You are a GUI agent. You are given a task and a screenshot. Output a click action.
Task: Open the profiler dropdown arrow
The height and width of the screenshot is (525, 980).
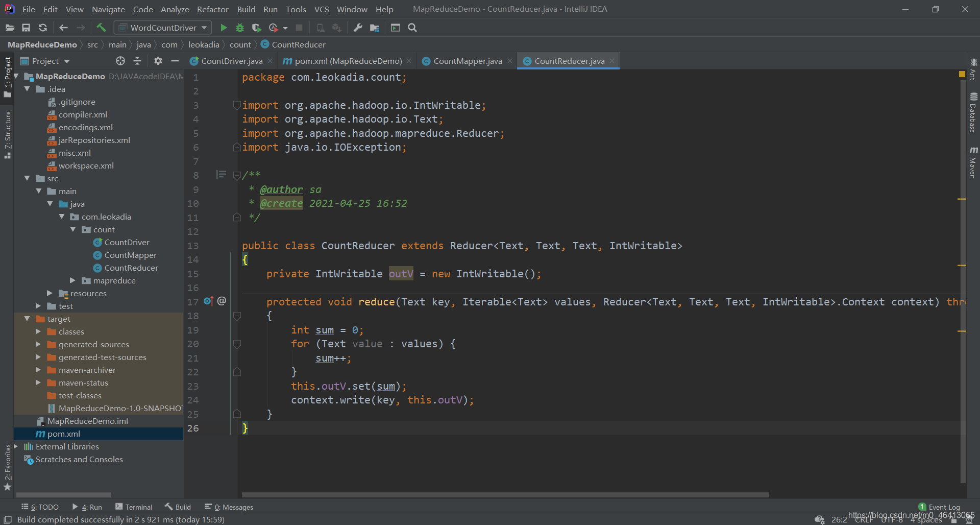point(285,28)
